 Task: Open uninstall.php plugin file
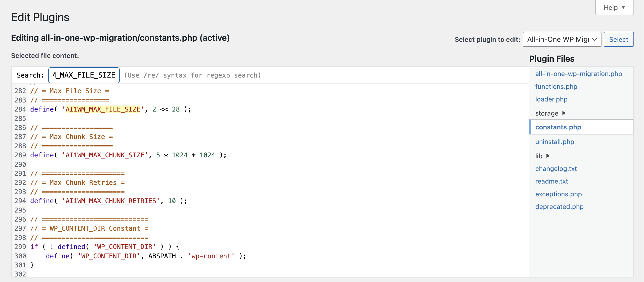point(554,142)
